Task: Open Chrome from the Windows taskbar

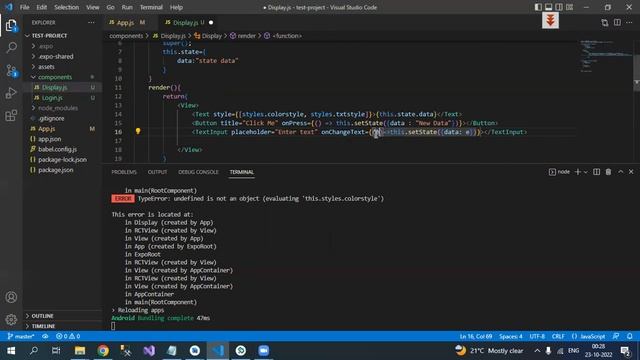Action: [103, 350]
